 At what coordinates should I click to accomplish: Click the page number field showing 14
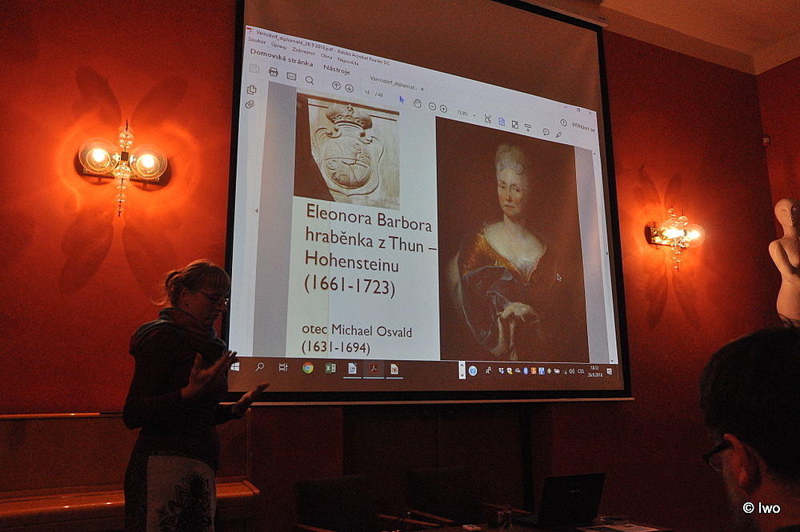tap(367, 92)
